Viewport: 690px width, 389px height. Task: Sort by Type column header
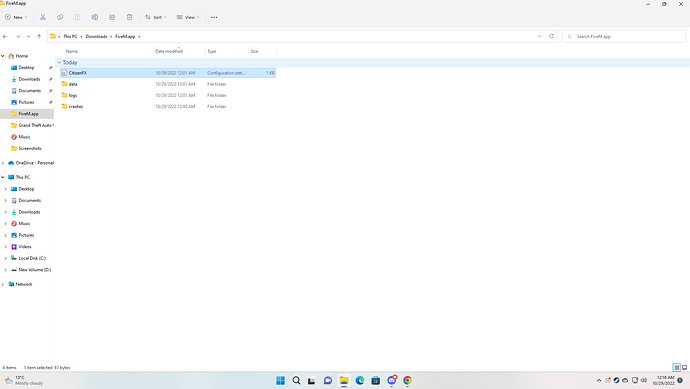tap(212, 51)
